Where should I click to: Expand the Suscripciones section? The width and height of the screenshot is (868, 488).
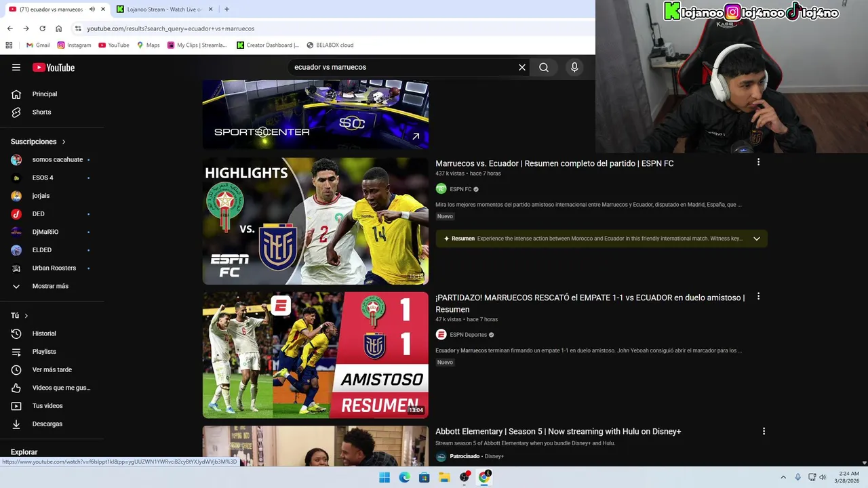(39, 142)
